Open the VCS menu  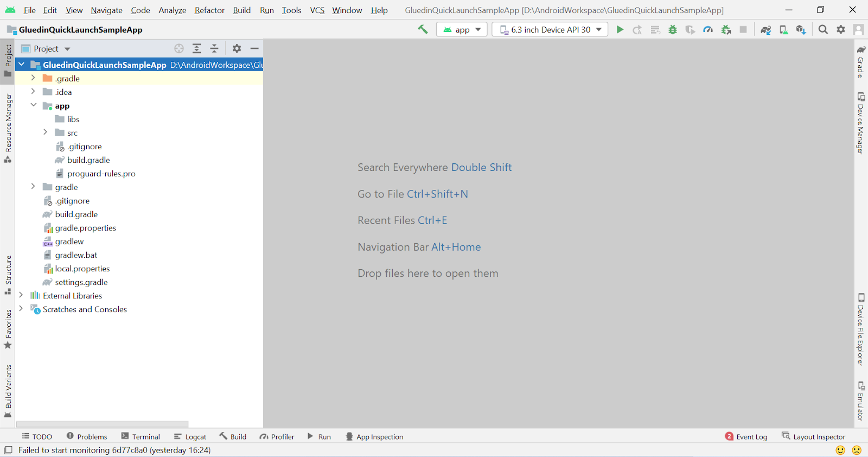[317, 10]
